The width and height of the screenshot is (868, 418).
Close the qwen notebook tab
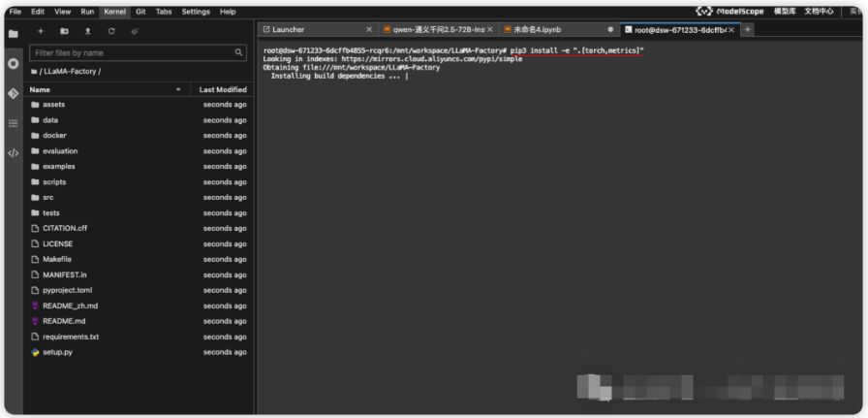[x=490, y=29]
